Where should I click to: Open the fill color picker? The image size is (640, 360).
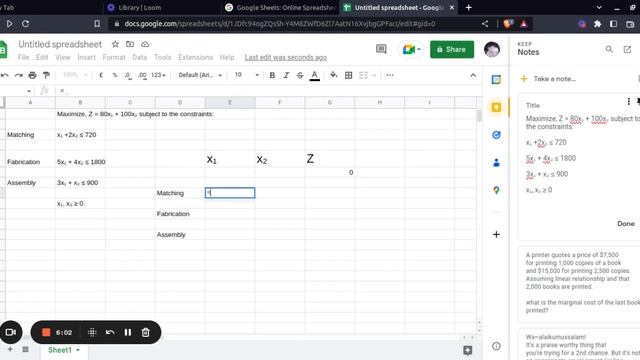333,75
